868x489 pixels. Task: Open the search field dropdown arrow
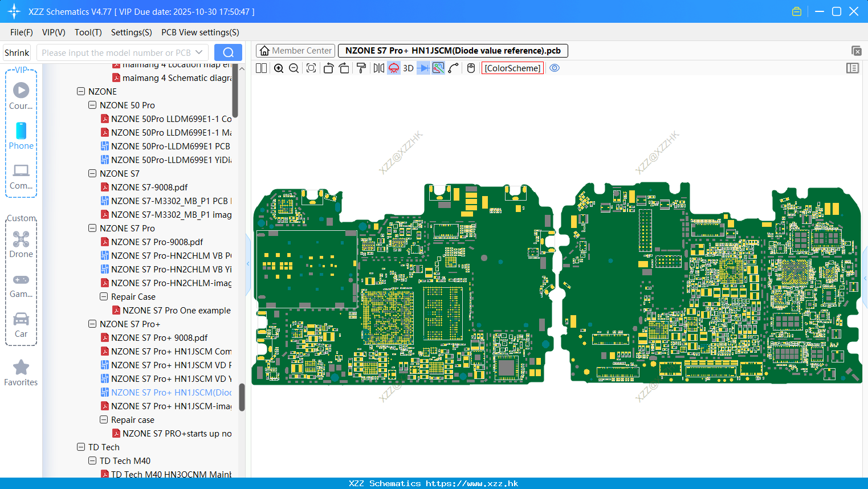199,52
